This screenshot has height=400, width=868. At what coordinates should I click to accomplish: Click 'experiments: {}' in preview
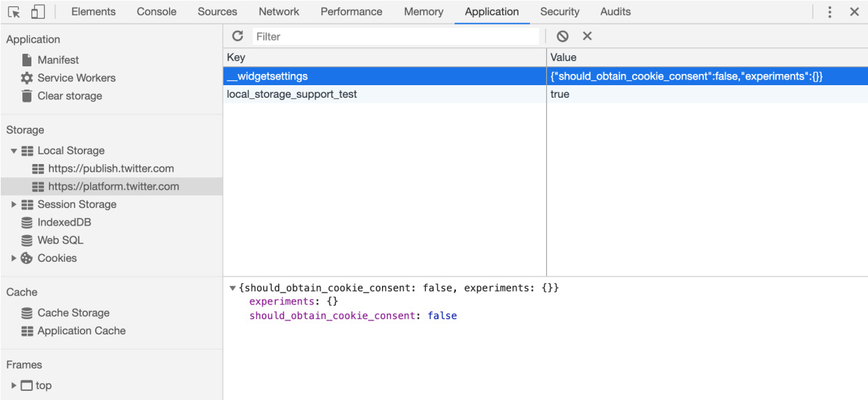tap(294, 302)
